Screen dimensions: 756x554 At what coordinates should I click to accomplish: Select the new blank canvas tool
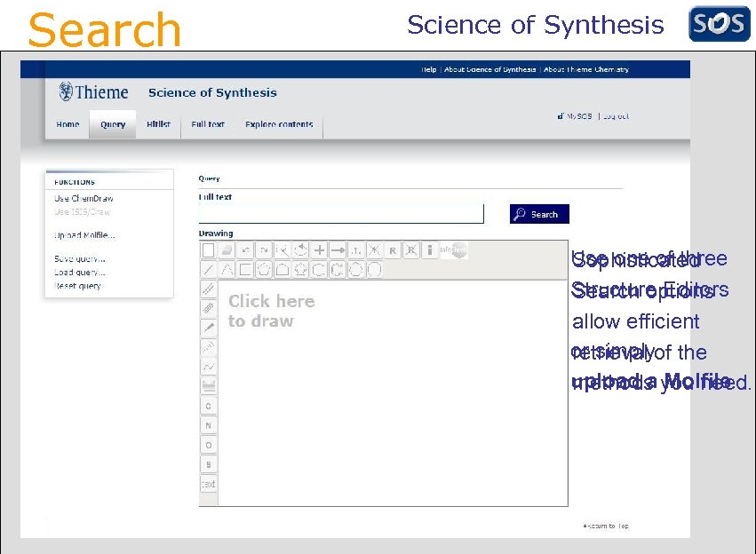208,250
